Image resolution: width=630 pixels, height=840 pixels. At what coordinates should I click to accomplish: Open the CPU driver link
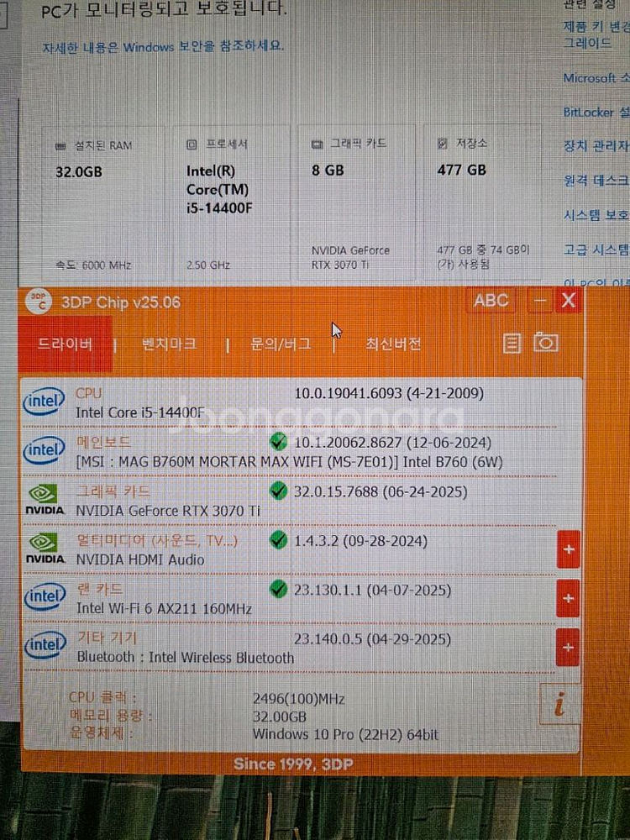click(x=89, y=393)
